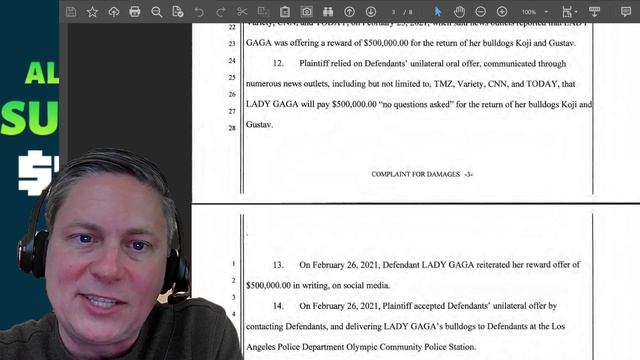Add the document to starred/bookmarks
This screenshot has height=360, width=640.
[92, 12]
